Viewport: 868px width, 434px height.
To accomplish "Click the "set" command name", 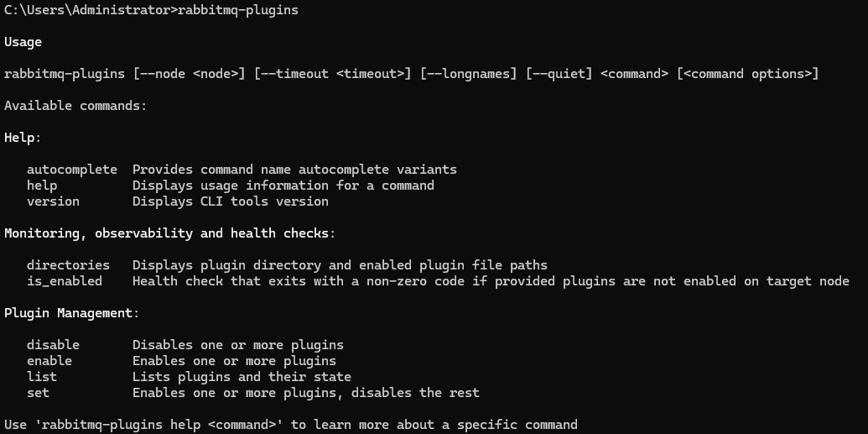I will click(38, 393).
